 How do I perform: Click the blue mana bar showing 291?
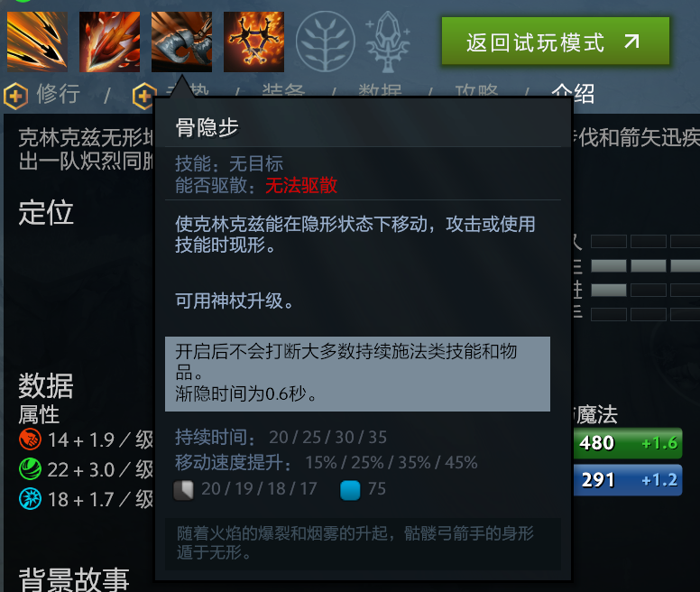point(628,480)
